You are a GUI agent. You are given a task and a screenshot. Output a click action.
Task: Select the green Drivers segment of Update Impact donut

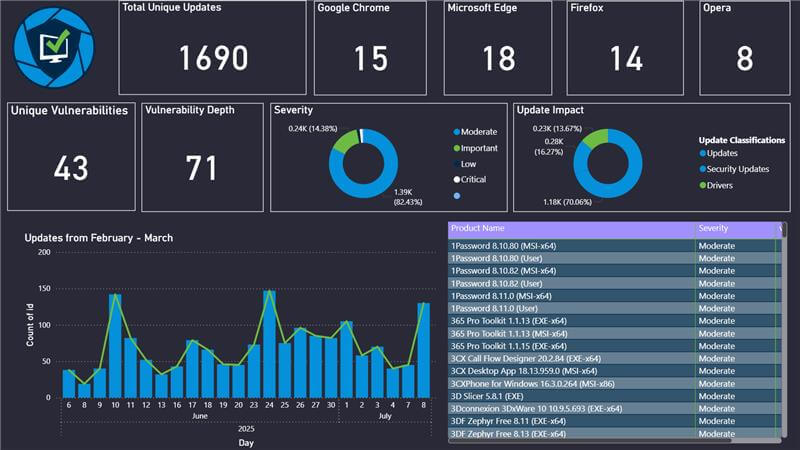pos(596,138)
